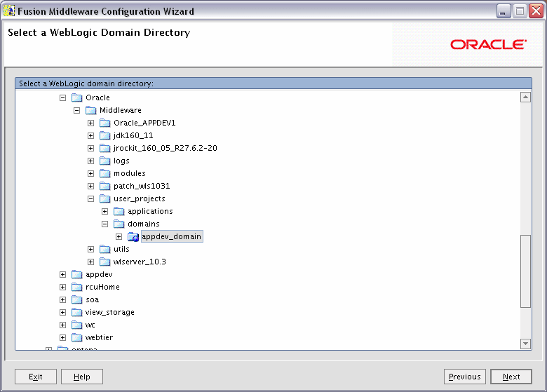Select the wlserver_10.3 label
The height and width of the screenshot is (392, 547).
click(140, 262)
